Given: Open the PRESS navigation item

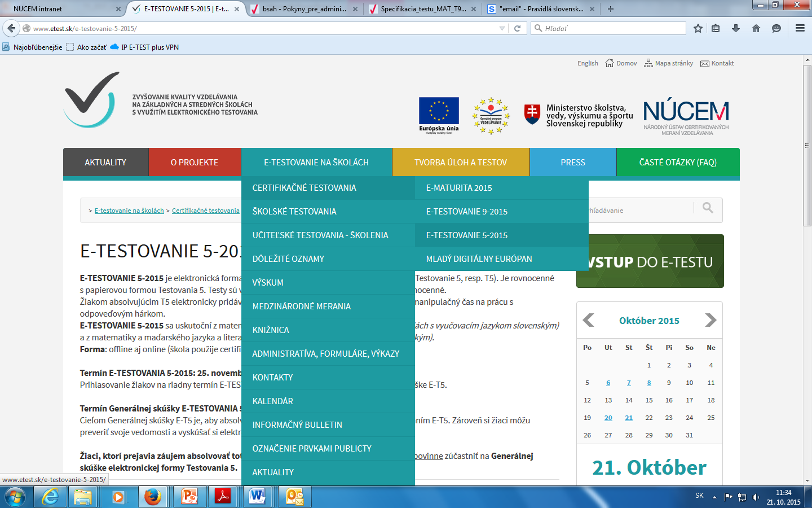Looking at the screenshot, I should coord(573,162).
